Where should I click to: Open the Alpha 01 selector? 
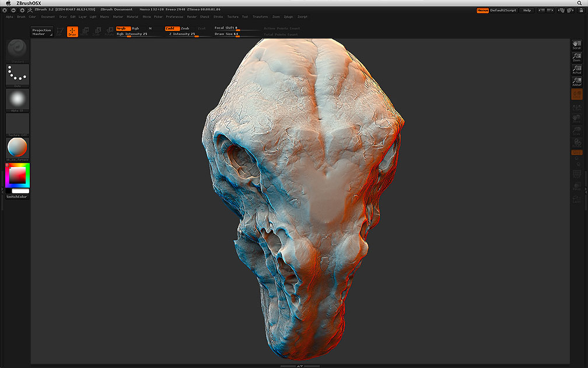click(x=17, y=100)
